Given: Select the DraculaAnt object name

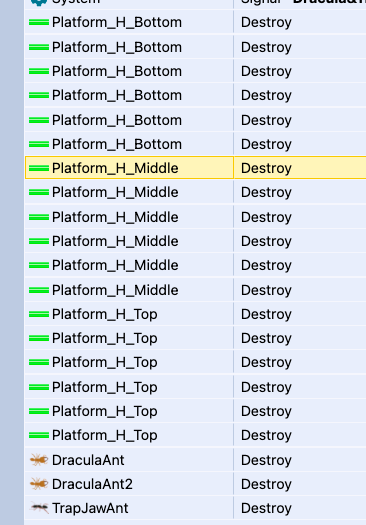Looking at the screenshot, I should coord(88,460).
